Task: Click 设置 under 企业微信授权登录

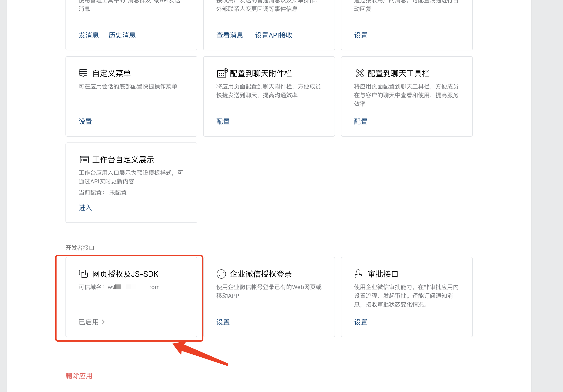Action: point(223,322)
